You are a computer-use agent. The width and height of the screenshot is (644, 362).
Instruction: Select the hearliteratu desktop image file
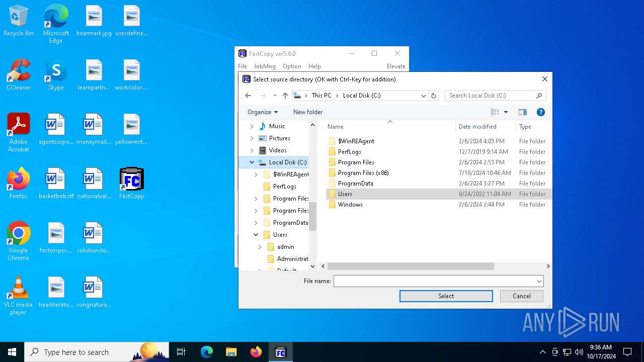pyautogui.click(x=56, y=293)
